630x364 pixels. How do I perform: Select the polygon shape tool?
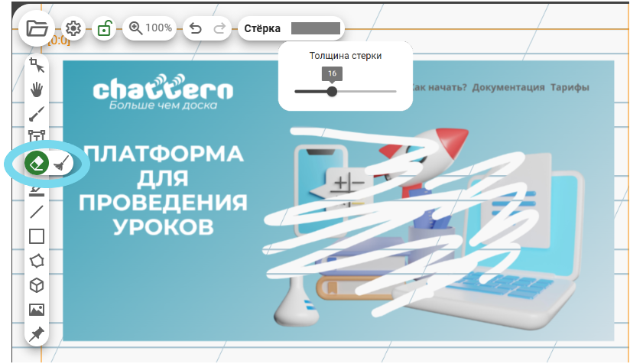click(x=36, y=261)
